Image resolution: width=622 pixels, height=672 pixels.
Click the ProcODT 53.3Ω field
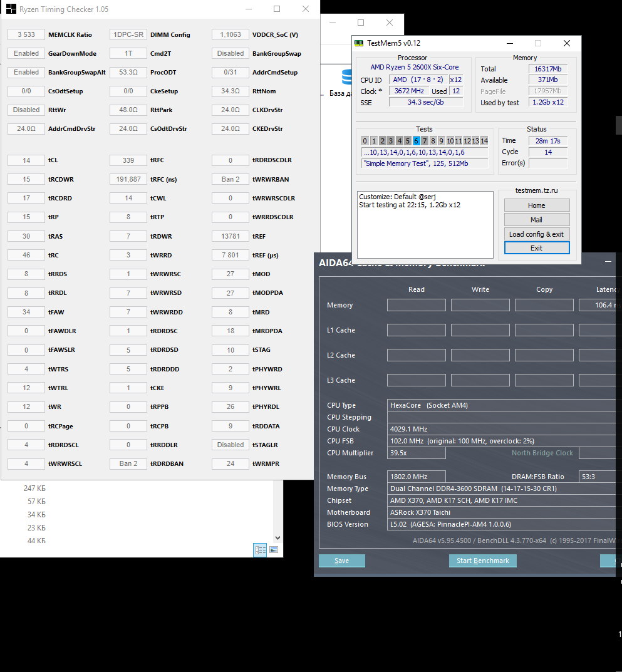click(x=128, y=73)
